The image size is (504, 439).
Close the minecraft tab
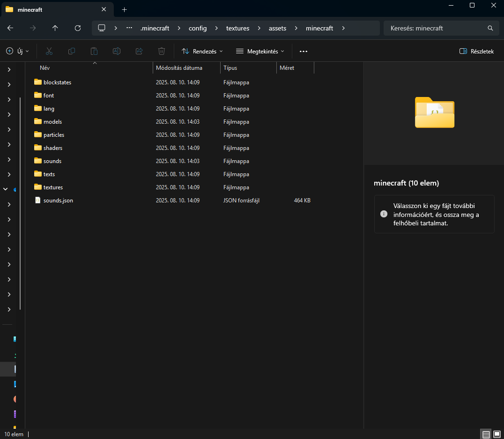(x=104, y=9)
